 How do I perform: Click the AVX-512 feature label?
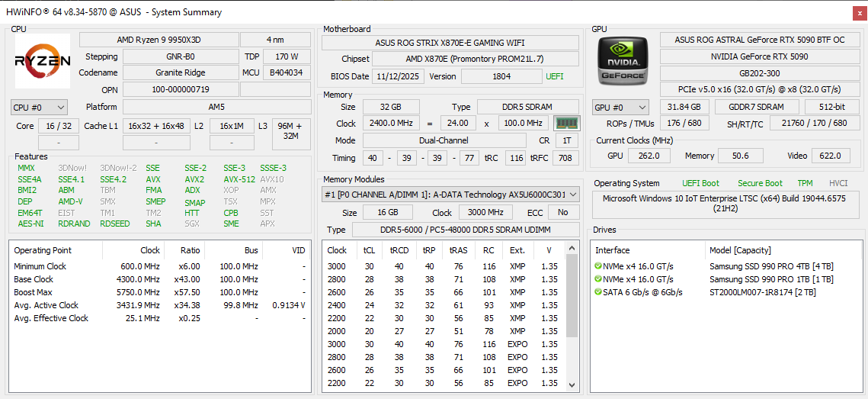click(x=239, y=179)
